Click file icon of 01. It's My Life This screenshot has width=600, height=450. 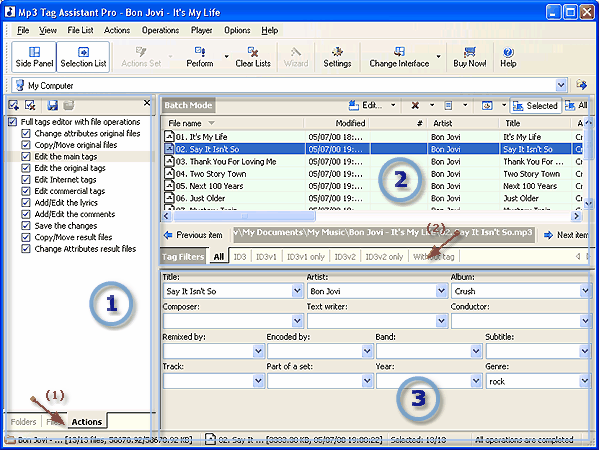pos(169,137)
